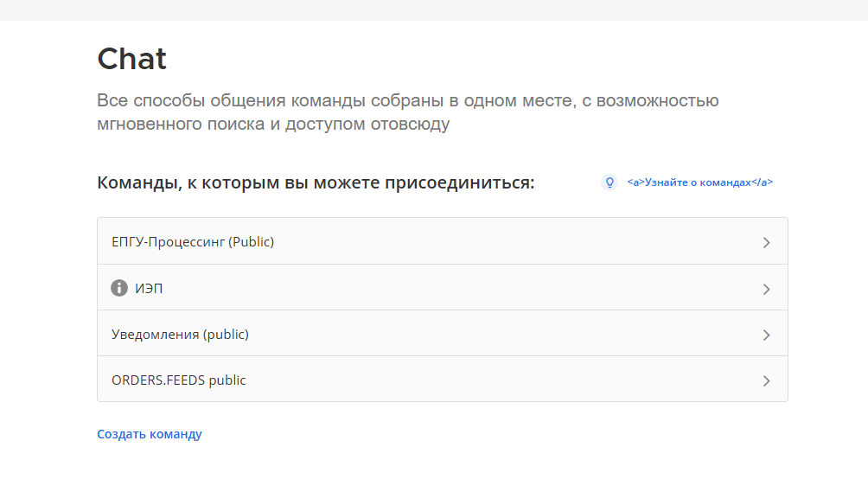Click the (public) suffix of Уведомления

click(226, 335)
